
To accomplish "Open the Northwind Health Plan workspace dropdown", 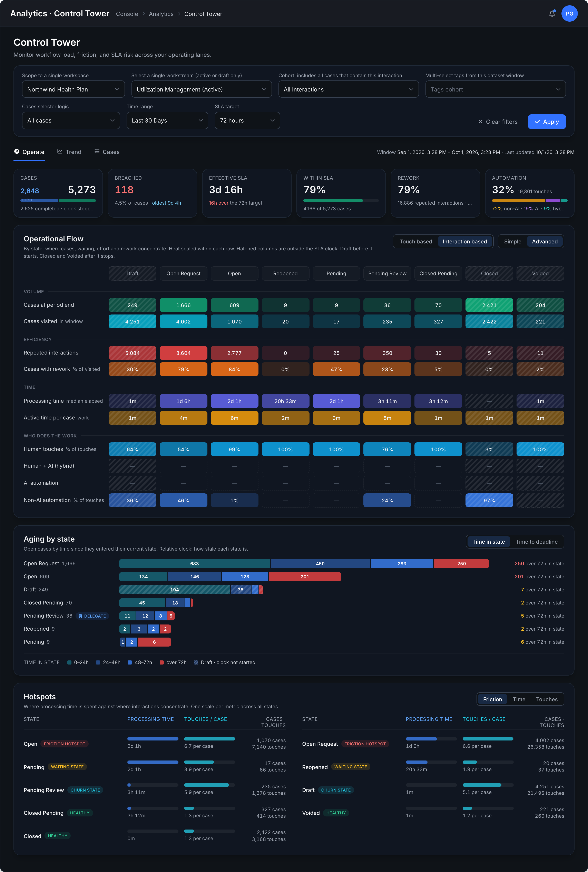I will tap(73, 89).
